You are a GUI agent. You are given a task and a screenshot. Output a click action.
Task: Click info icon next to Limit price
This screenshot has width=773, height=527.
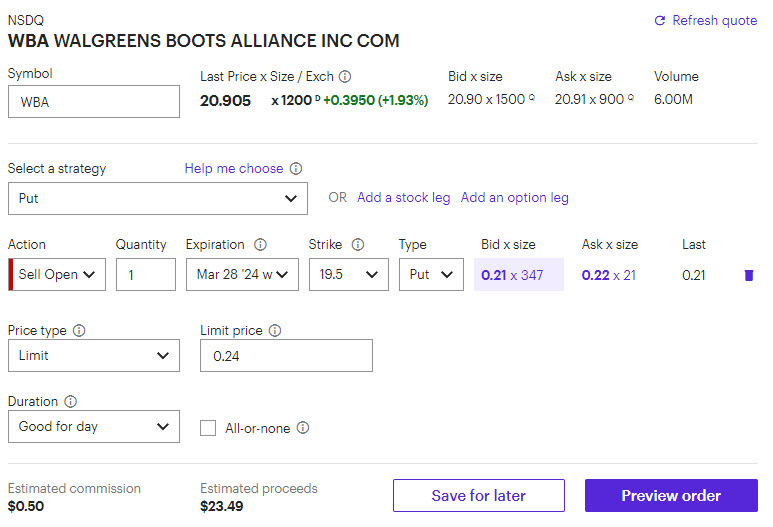[x=275, y=331]
